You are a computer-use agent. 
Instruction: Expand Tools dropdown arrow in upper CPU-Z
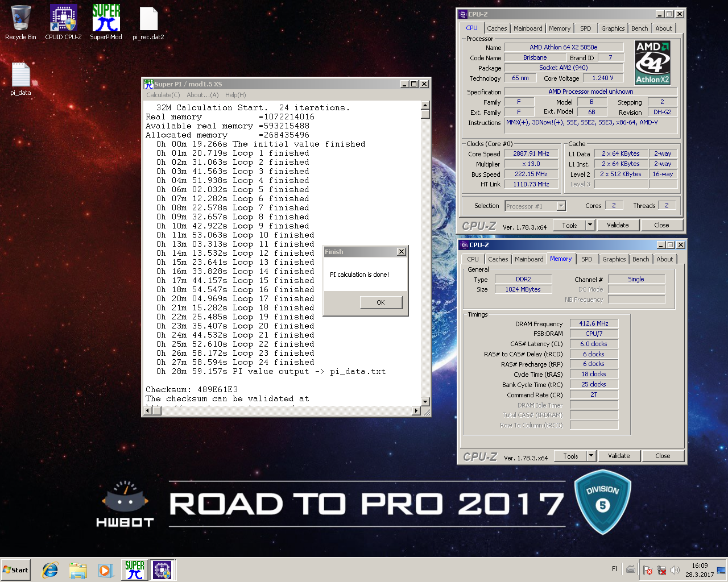(x=590, y=226)
